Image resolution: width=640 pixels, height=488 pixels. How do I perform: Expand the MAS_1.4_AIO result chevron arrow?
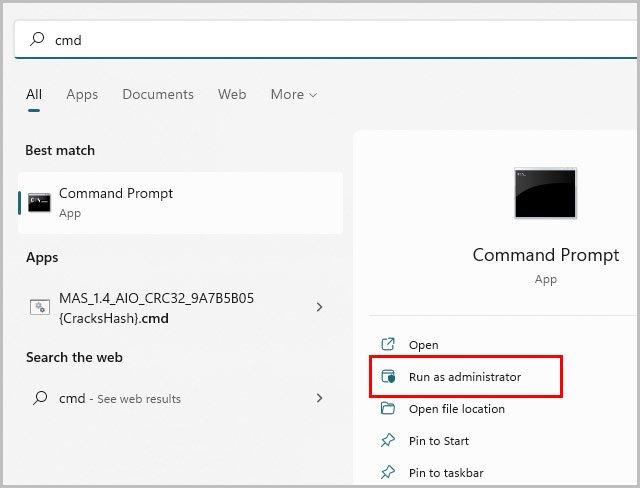[x=319, y=307]
